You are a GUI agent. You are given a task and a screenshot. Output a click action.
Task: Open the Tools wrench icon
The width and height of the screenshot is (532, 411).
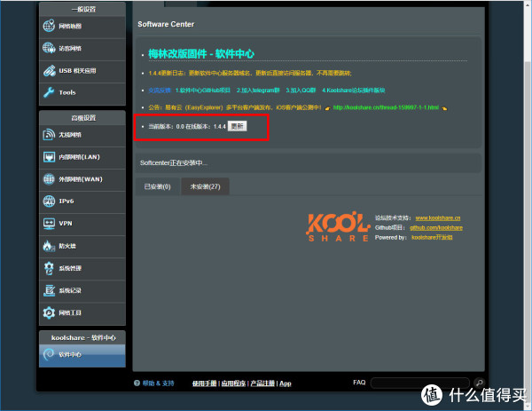[49, 92]
